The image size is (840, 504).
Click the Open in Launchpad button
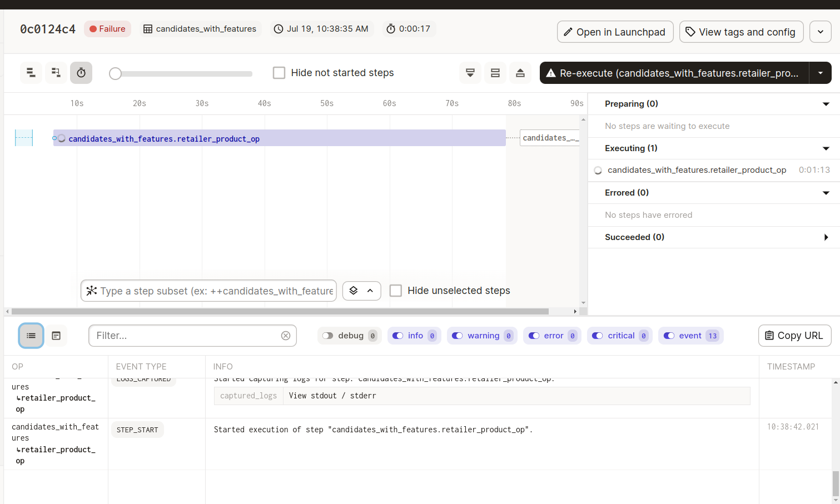point(615,32)
